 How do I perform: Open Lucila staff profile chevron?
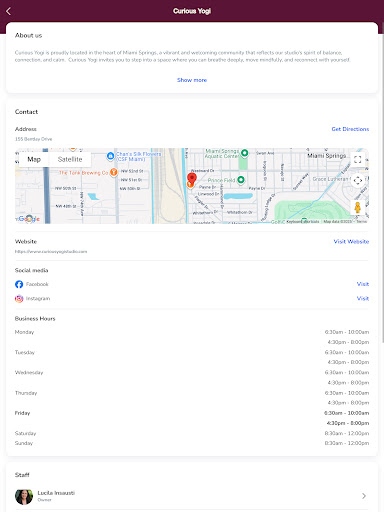coord(364,496)
